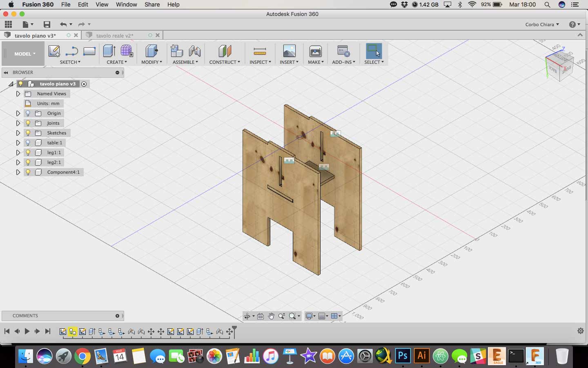Click the Redo arrow
Viewport: 588px width, 368px height.
coord(81,24)
